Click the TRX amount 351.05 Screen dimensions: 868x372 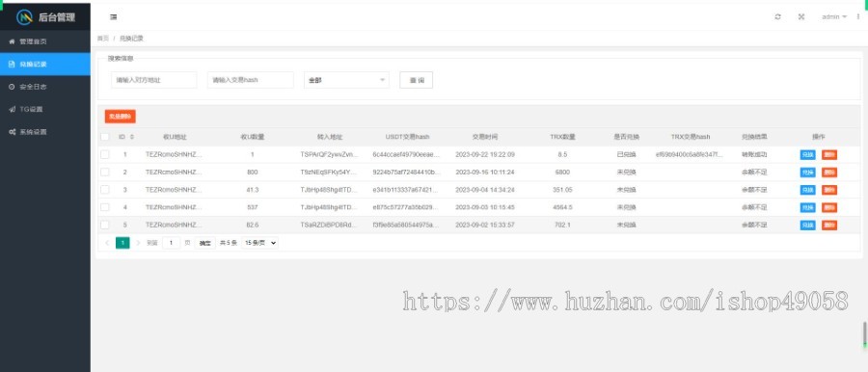562,189
